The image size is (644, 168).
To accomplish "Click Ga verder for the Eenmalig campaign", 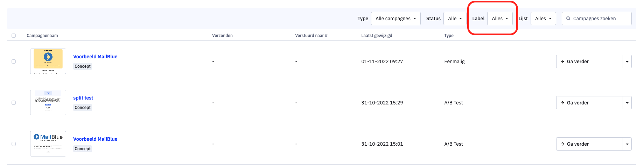I will 589,61.
